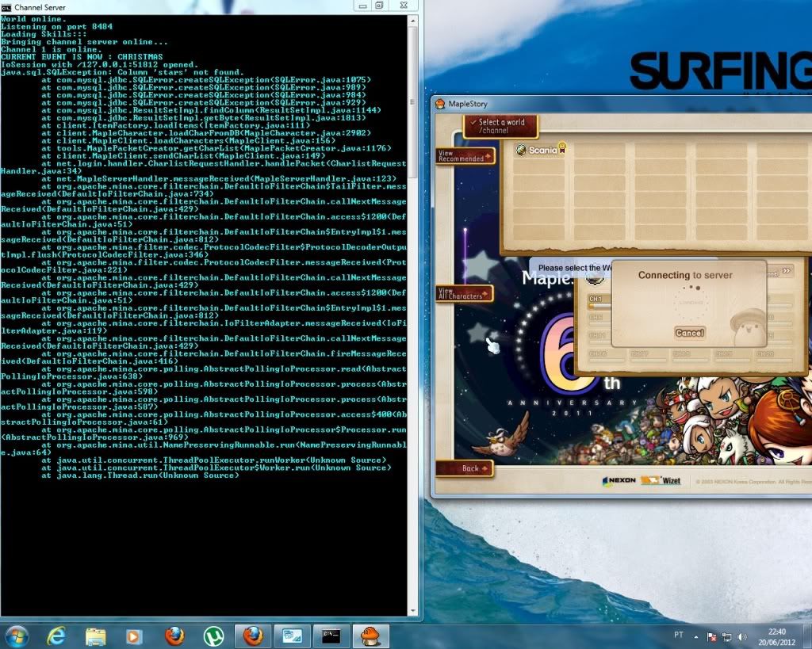Cancel the connecting to server dialog
Viewport: 812px width, 649px height.
coord(689,333)
